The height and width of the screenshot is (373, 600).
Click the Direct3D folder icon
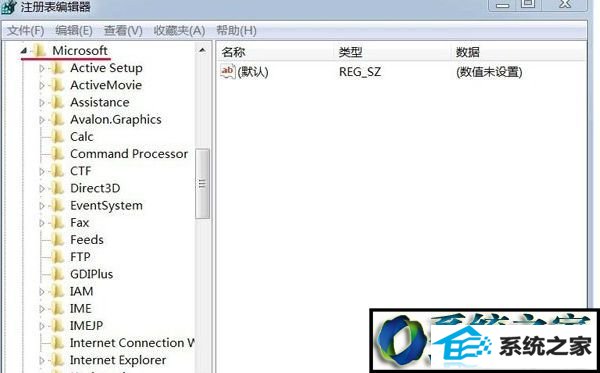coord(58,188)
